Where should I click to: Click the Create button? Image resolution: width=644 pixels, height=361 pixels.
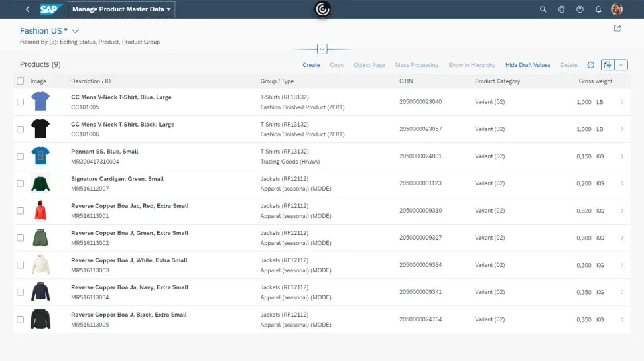click(311, 65)
